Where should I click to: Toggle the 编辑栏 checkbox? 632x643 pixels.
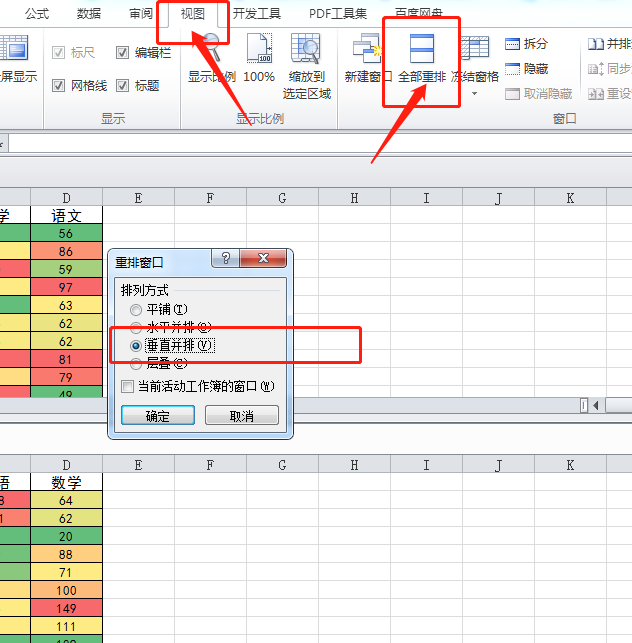(122, 53)
